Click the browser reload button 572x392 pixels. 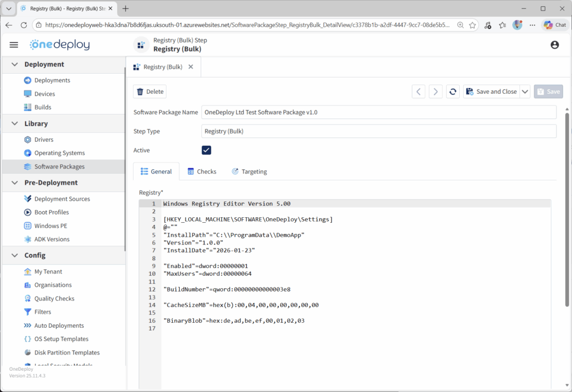23,25
